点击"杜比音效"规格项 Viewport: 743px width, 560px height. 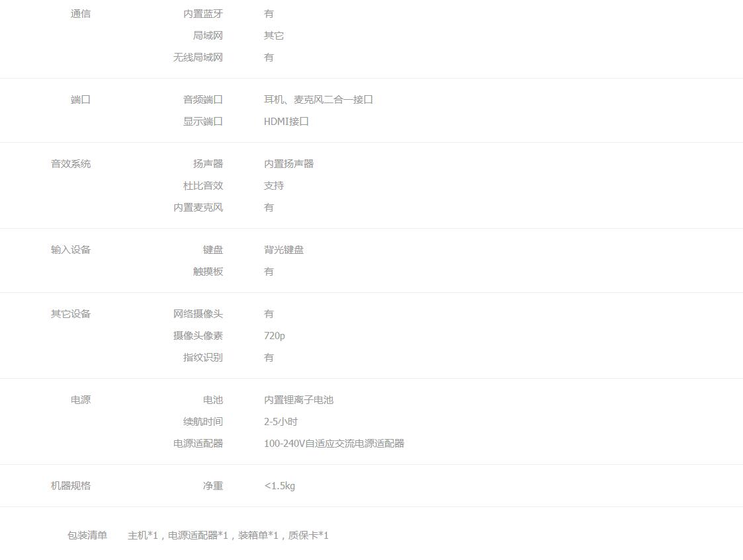(208, 186)
